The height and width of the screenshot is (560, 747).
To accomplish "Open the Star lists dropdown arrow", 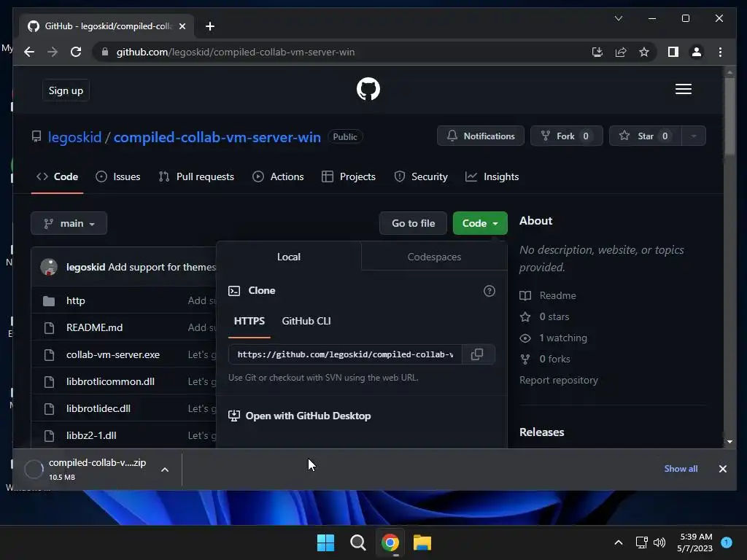I will click(694, 136).
